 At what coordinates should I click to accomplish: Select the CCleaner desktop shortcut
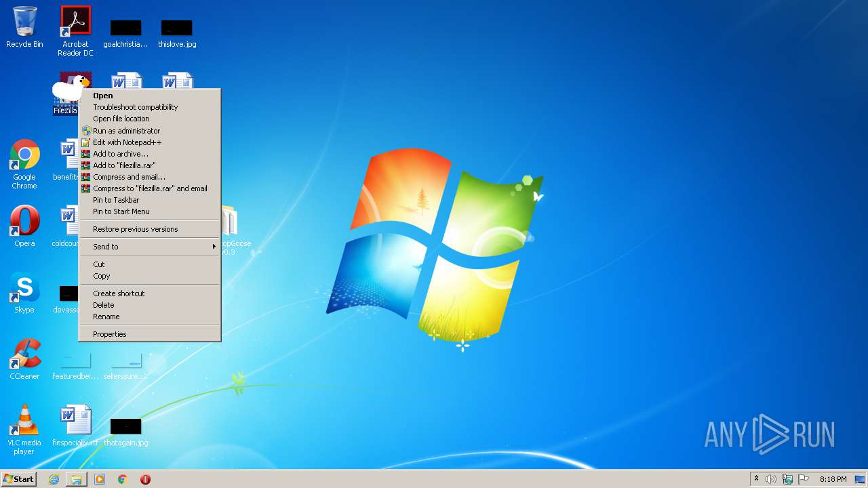click(24, 359)
